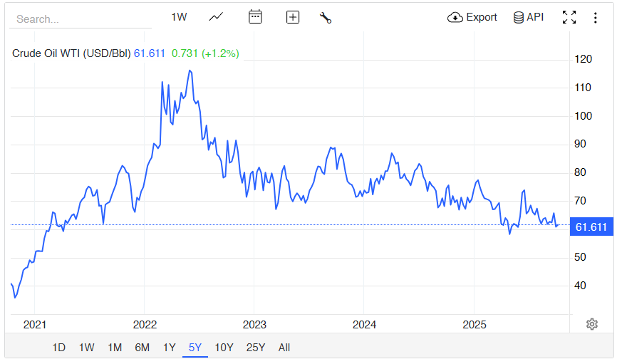Click the 61.611 current price label
Image resolution: width=617 pixels, height=364 pixels.
591,227
